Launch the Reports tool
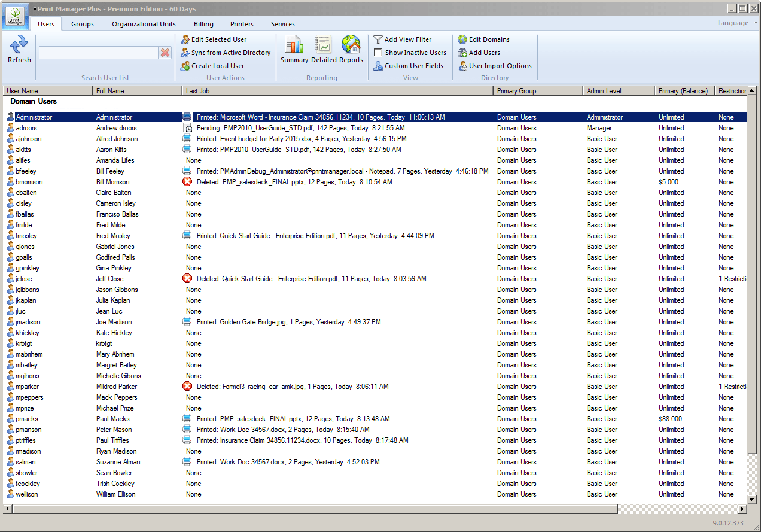This screenshot has height=532, width=761. [x=351, y=48]
